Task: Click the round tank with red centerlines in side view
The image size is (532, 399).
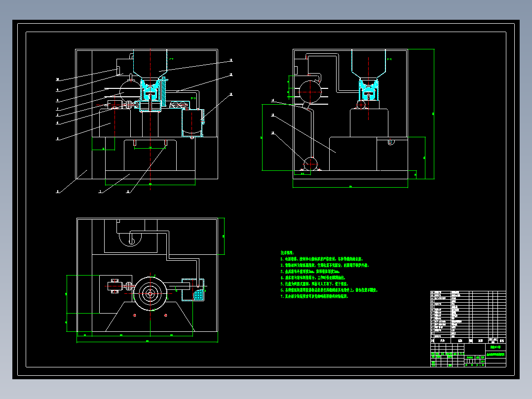Action: (x=310, y=92)
